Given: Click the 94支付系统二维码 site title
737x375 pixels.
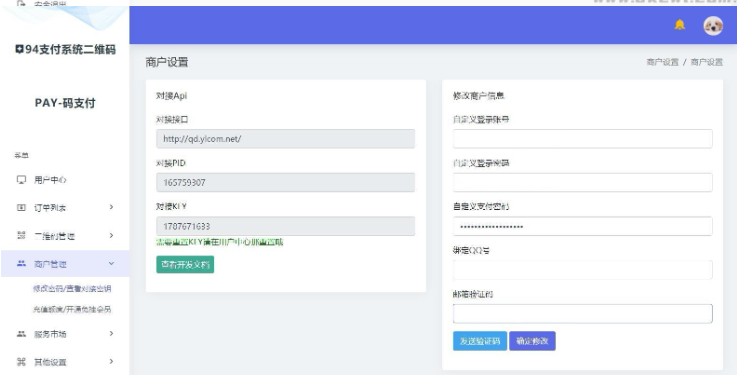Looking at the screenshot, I should 71,49.
